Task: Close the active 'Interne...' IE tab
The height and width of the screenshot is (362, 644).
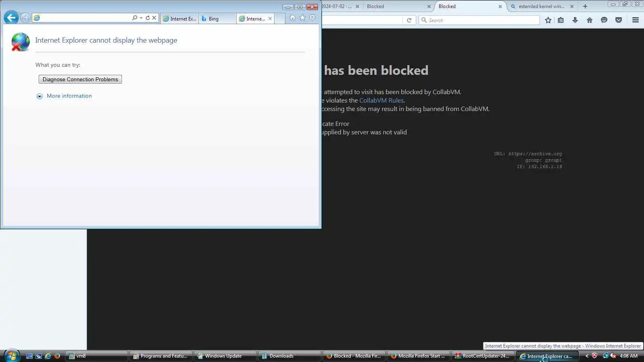Action: pos(270,19)
